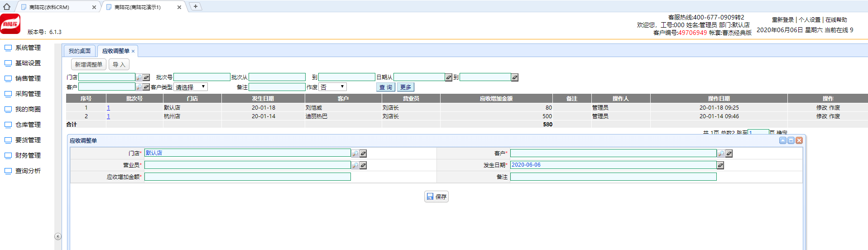Viewport: 868px width, 250px height.
Task: Collapse sidebar with round arrow handle
Action: pos(58,236)
